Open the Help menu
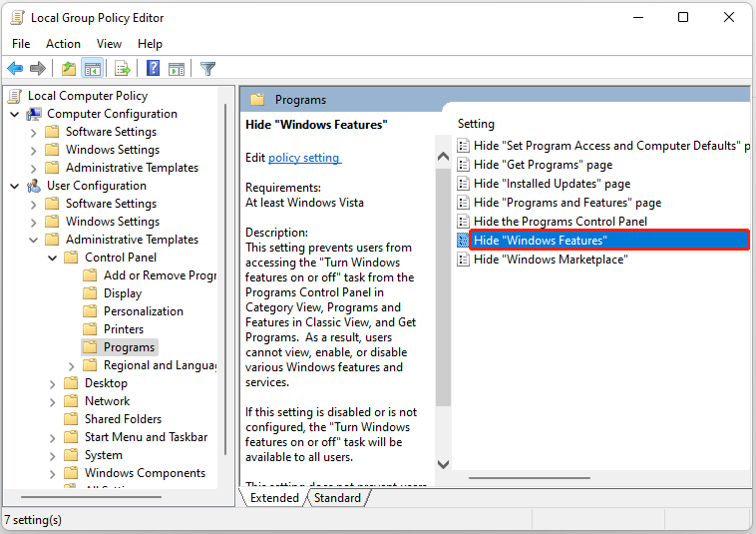The width and height of the screenshot is (756, 534). coord(150,44)
